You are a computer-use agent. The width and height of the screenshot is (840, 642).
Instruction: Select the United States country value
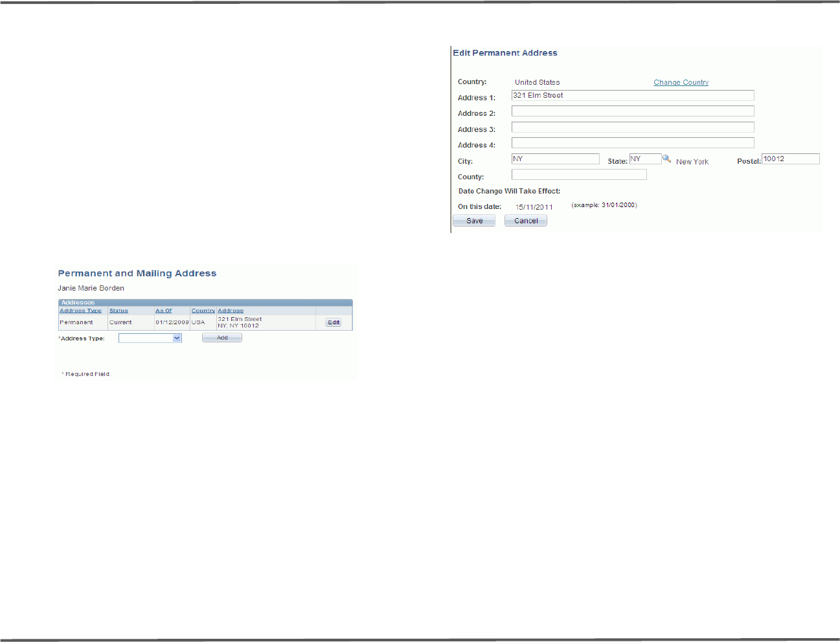point(538,82)
